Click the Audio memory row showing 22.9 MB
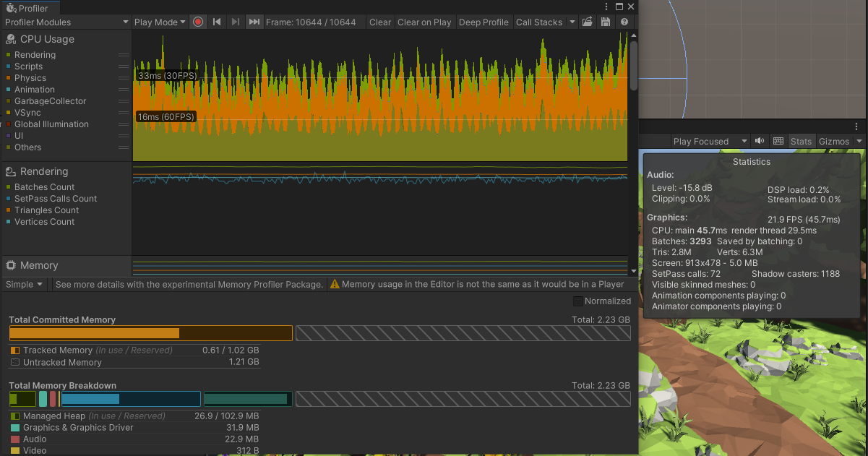Image resolution: width=868 pixels, height=456 pixels. [134, 439]
